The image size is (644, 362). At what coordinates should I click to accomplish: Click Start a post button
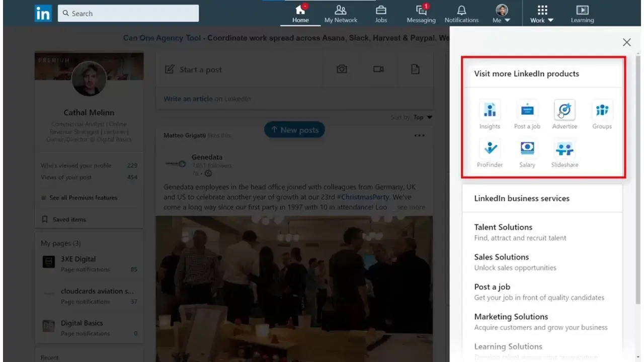pyautogui.click(x=193, y=70)
